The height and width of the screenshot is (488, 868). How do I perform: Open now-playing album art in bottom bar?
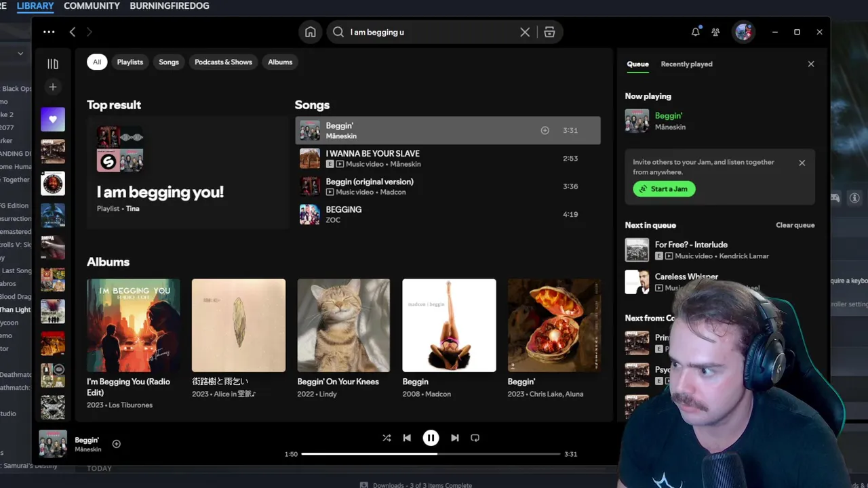pos(52,444)
